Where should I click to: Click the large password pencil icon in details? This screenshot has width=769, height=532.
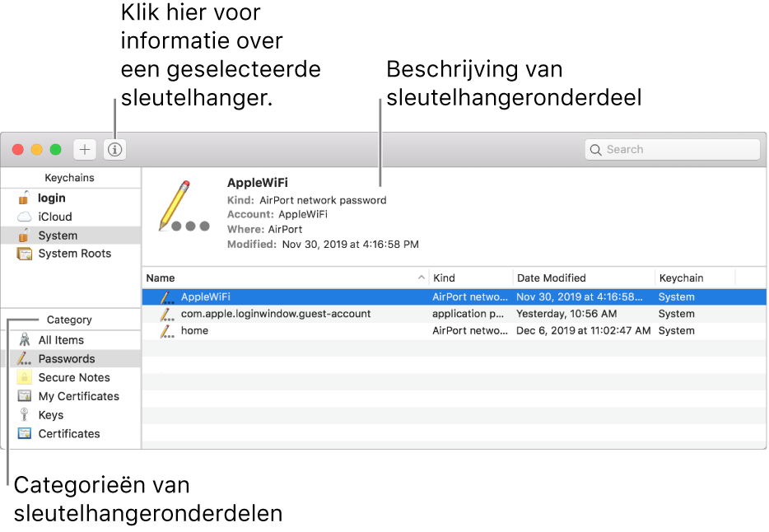[184, 206]
